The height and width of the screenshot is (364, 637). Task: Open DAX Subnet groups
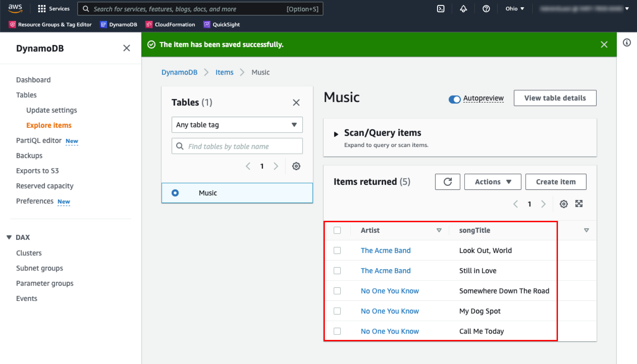[40, 268]
